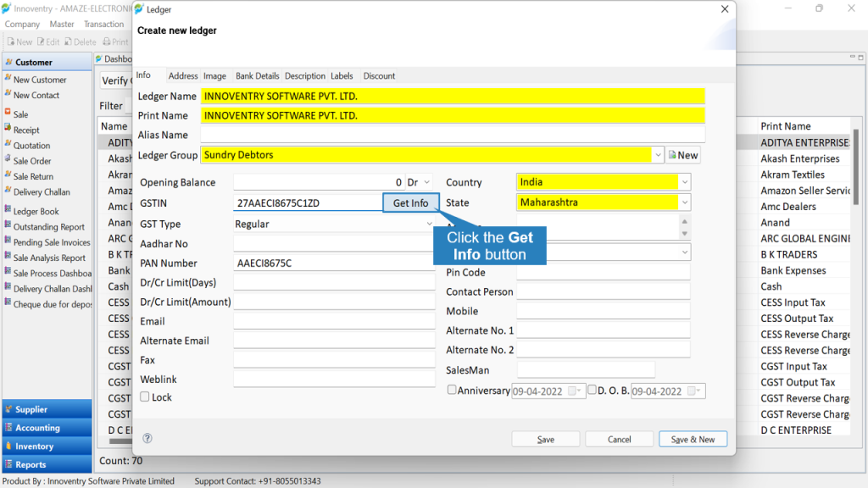Expand the Ledger Group dropdown
This screenshot has width=868, height=488.
[x=658, y=156]
